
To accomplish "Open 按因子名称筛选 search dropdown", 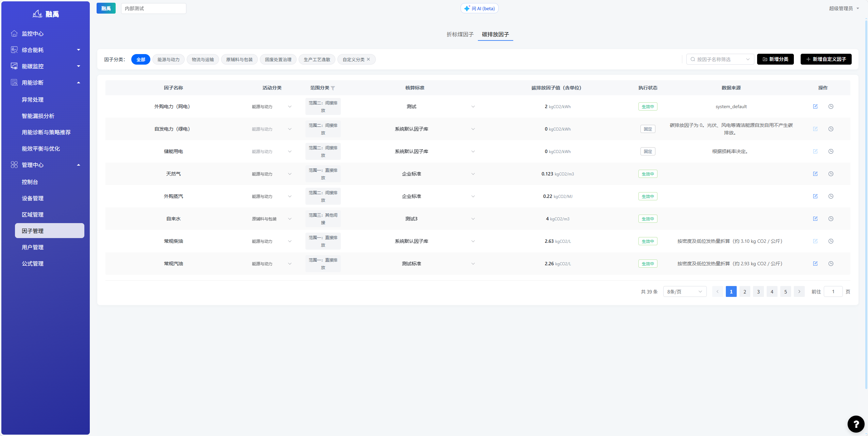I will click(720, 59).
